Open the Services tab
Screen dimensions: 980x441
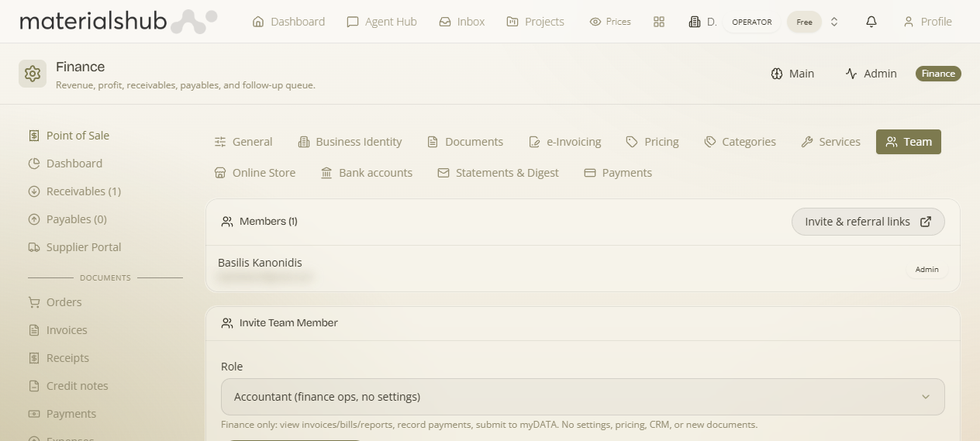[830, 142]
